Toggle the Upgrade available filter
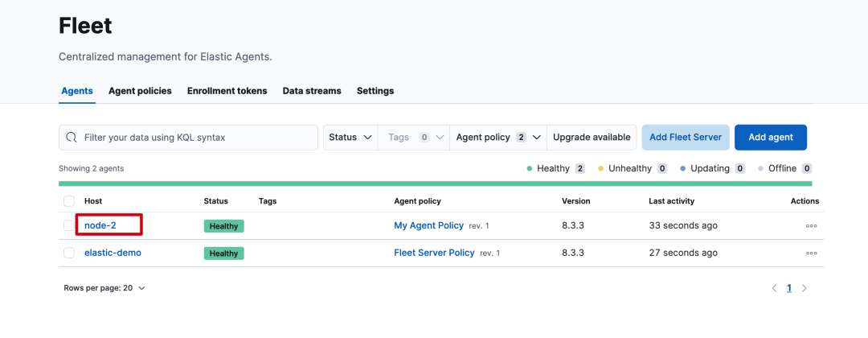 tap(592, 138)
